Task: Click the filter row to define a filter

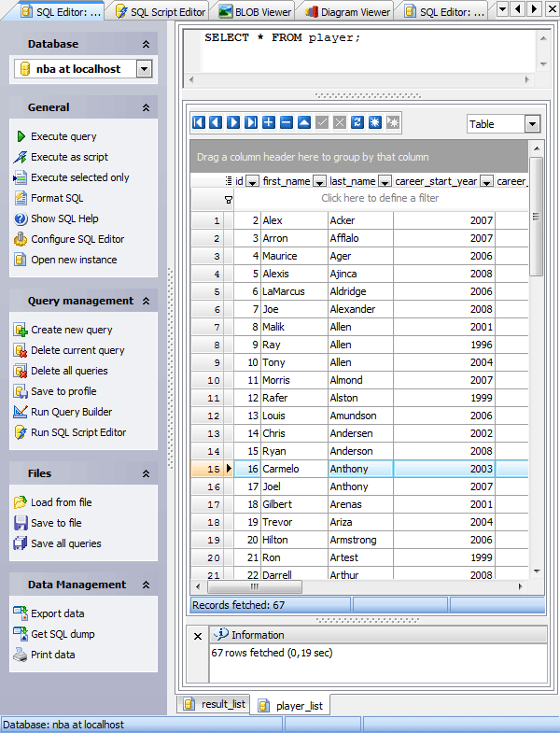Action: pos(380,198)
